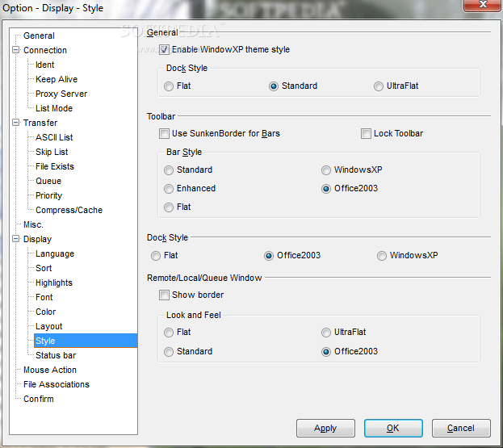503x448 pixels.
Task: Pick Office2003 in Bar Style group
Action: coord(326,189)
